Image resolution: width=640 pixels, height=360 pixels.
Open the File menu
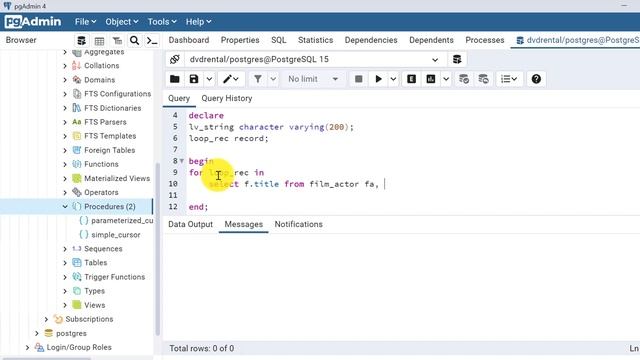85,22
